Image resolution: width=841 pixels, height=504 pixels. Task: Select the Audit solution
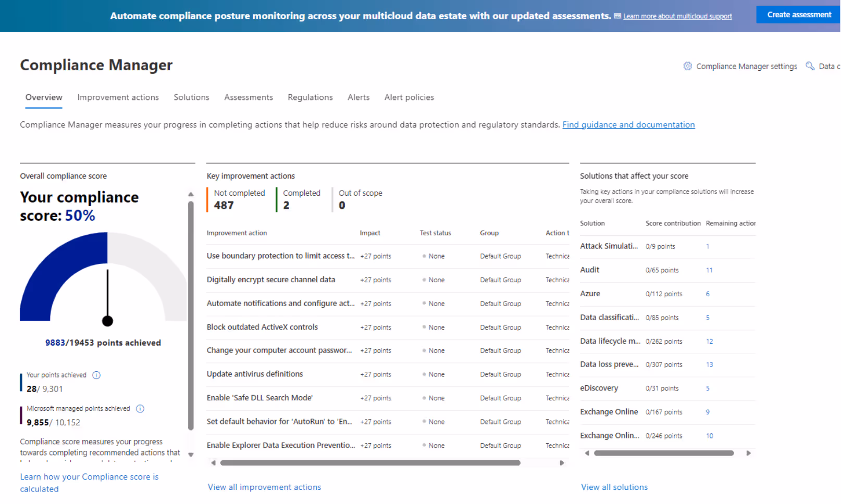point(589,270)
